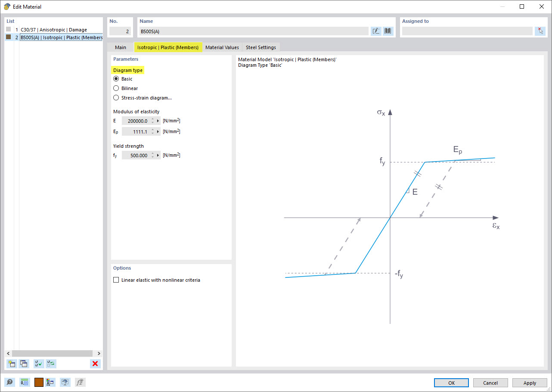Open the Steel Settings tab
The height and width of the screenshot is (392, 552).
(260, 47)
